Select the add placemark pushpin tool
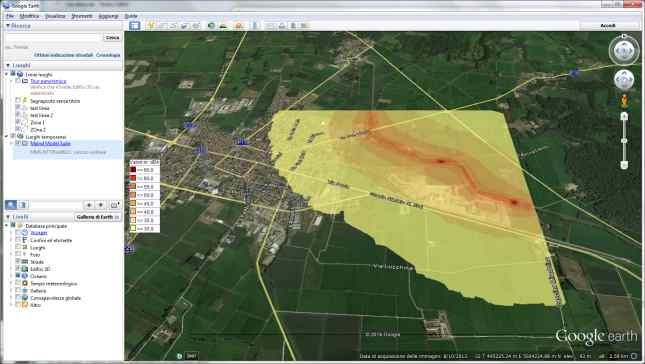This screenshot has width=645, height=364. tap(151, 26)
